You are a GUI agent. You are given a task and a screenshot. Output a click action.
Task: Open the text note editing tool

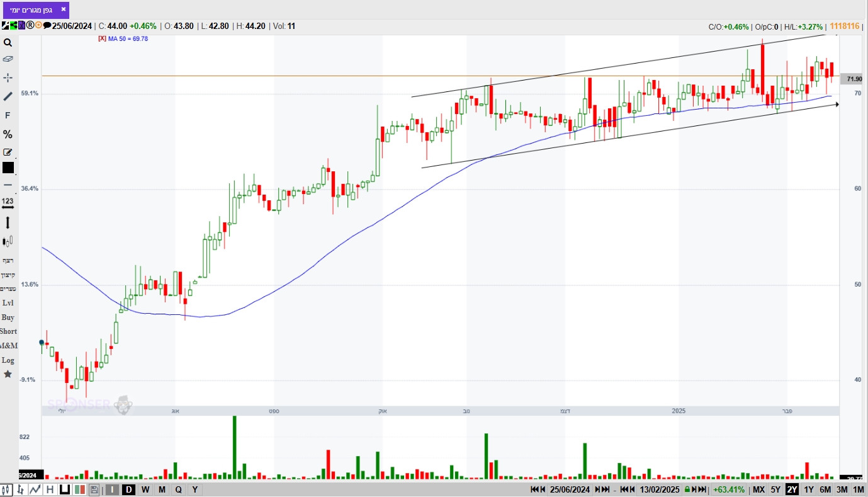coord(8,152)
